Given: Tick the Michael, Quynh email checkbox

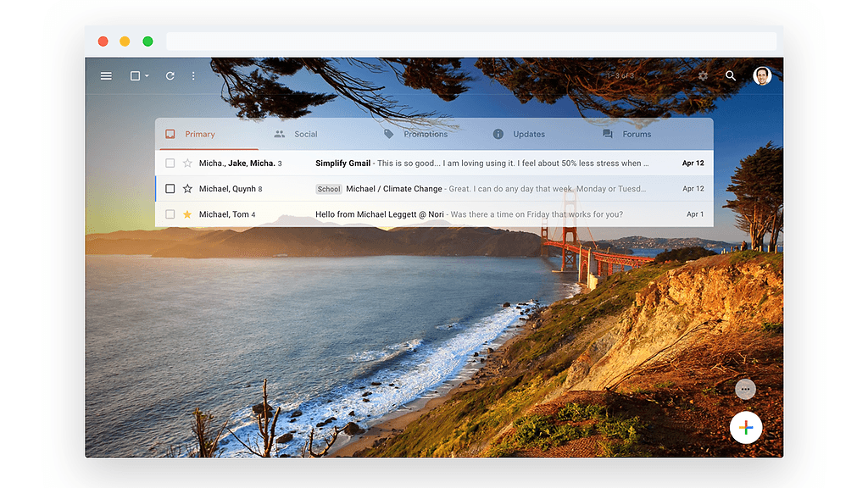Looking at the screenshot, I should coord(170,189).
